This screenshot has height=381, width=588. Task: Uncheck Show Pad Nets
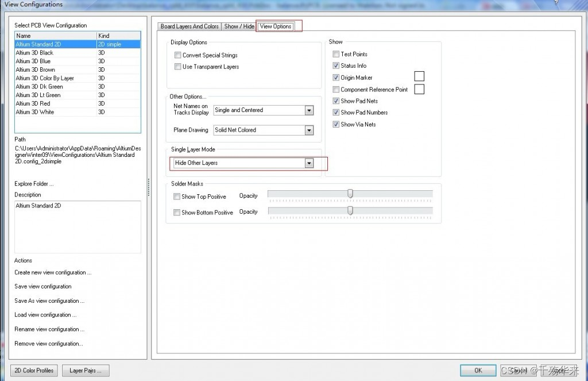[336, 101]
